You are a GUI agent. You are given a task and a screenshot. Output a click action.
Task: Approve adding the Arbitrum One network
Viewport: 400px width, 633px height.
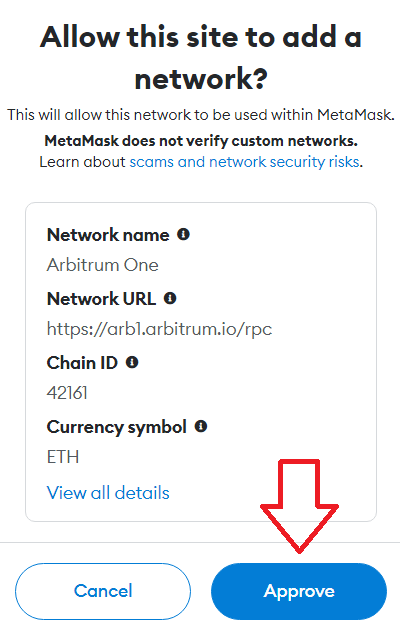pyautogui.click(x=299, y=591)
